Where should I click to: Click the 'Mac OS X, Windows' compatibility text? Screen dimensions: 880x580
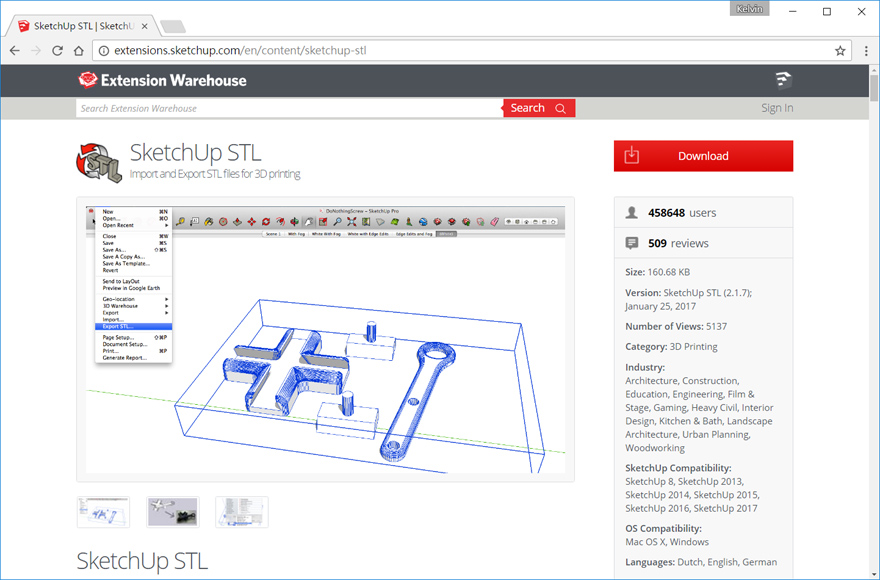point(667,542)
